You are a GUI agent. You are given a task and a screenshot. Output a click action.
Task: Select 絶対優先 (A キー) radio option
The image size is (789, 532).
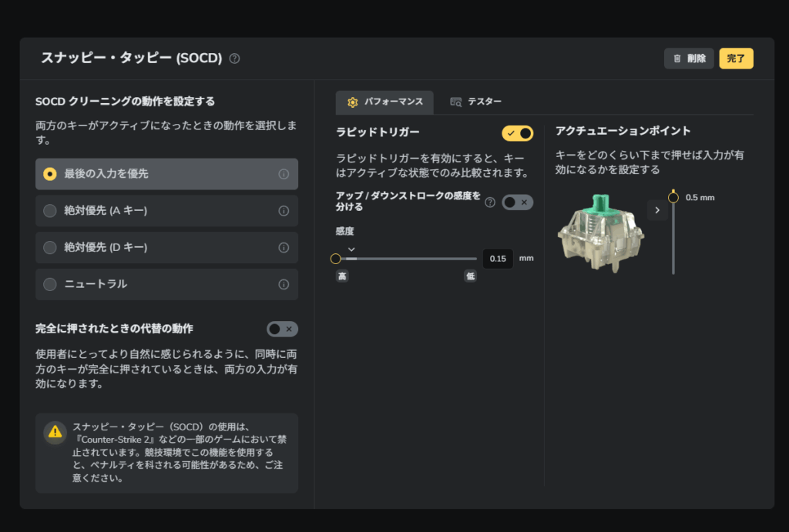pos(50,211)
